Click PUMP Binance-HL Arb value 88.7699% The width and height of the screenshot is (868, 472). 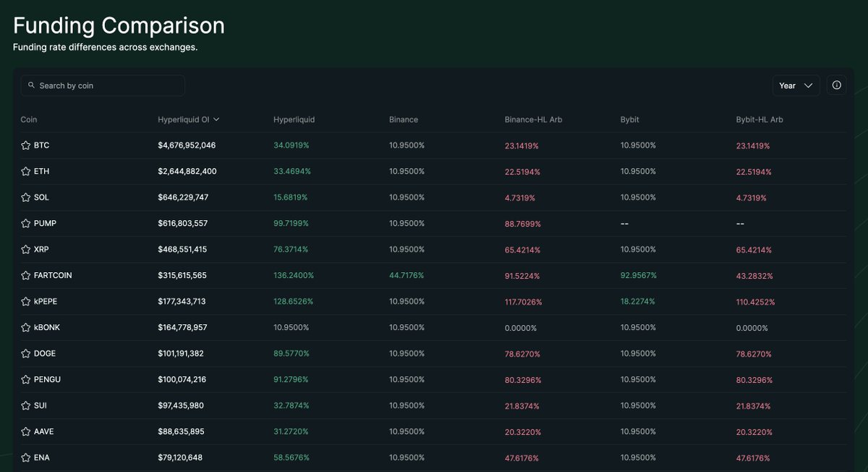click(523, 224)
